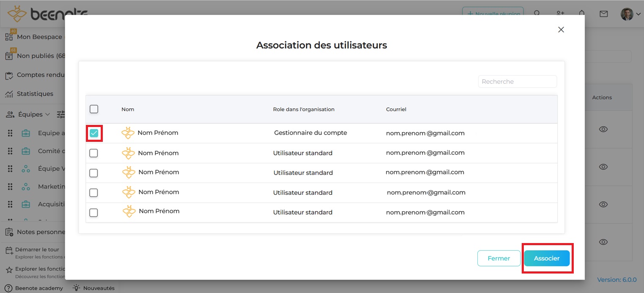
Task: Click the Associer button
Action: click(x=547, y=258)
